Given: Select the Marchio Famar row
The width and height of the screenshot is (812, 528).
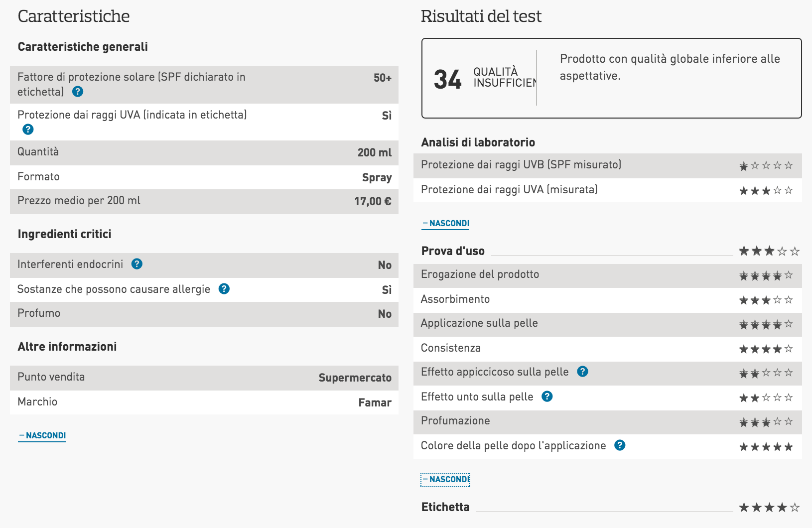Looking at the screenshot, I should coord(204,402).
